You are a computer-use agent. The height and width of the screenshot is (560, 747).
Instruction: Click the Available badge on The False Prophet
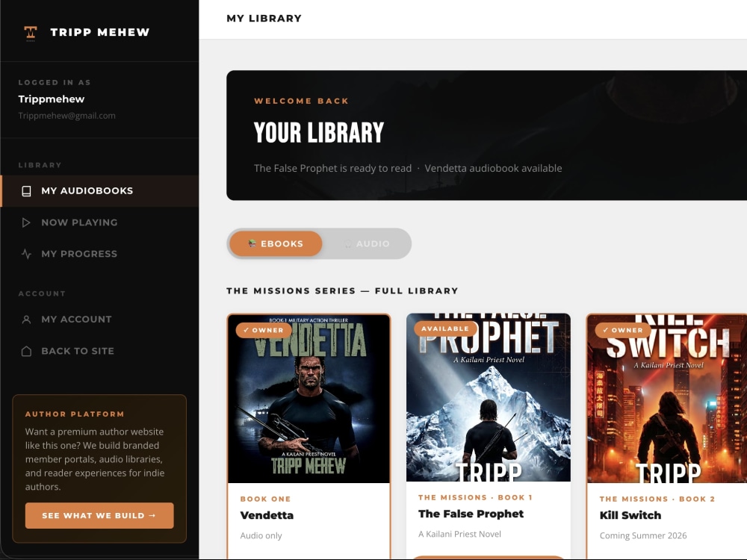click(x=445, y=329)
